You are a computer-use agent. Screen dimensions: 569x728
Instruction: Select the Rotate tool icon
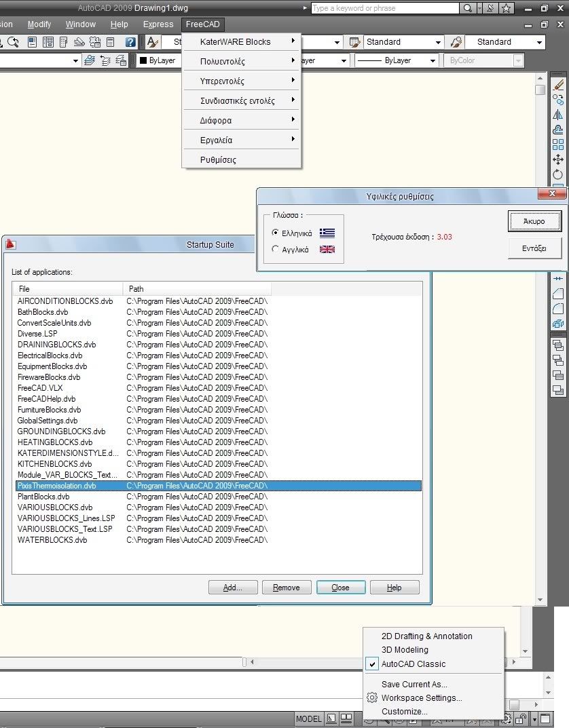coord(558,174)
